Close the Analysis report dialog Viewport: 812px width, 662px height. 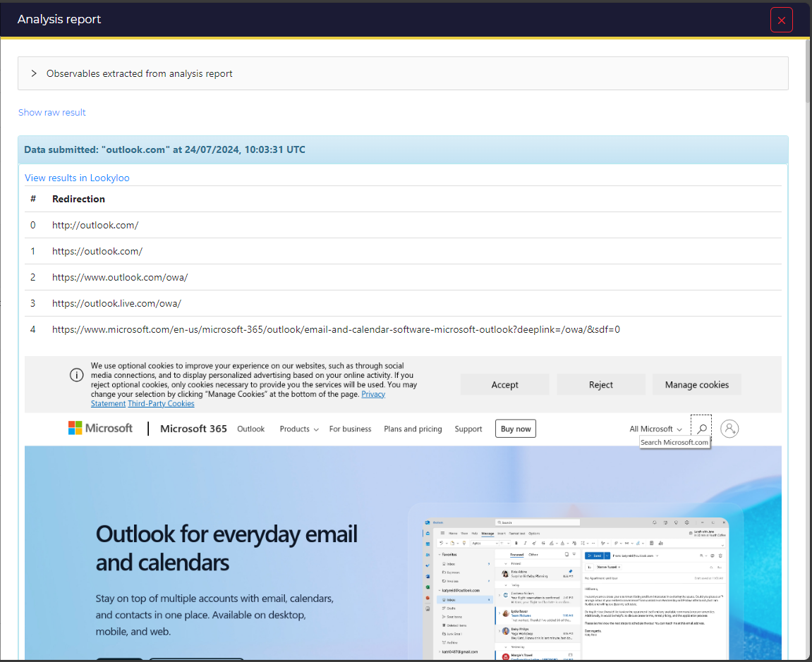(781, 20)
